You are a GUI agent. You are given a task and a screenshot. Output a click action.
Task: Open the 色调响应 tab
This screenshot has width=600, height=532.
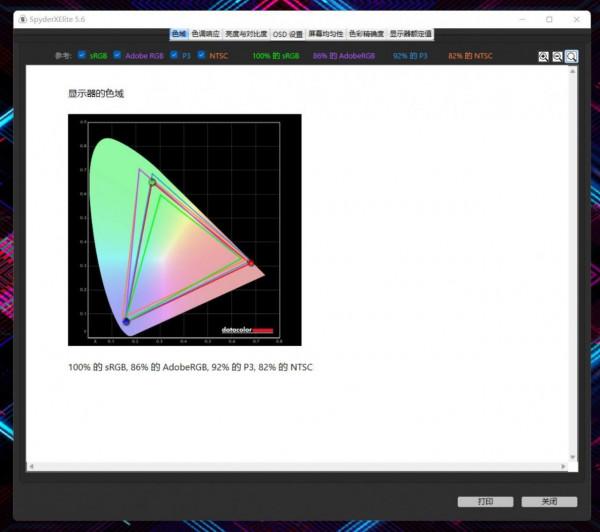point(205,34)
